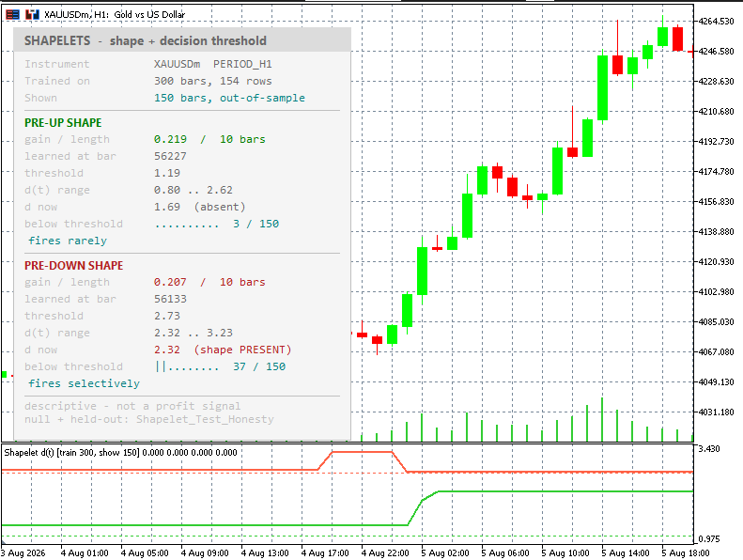Select the 'descriptive - not a profit signal' footnote

[x=132, y=406]
